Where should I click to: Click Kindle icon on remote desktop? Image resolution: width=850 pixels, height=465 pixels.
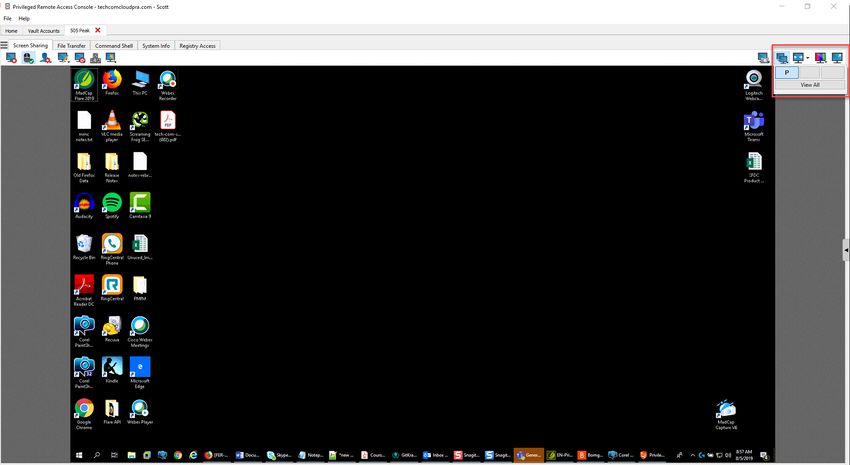(x=112, y=370)
